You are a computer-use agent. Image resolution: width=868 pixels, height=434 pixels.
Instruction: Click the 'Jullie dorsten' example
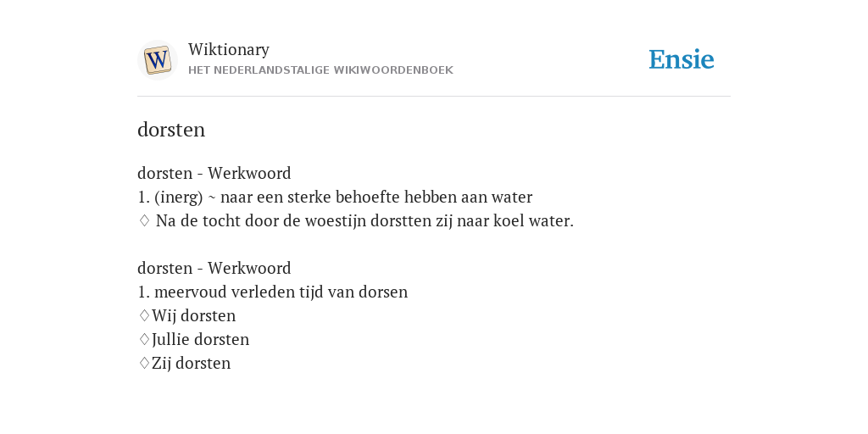pos(200,339)
